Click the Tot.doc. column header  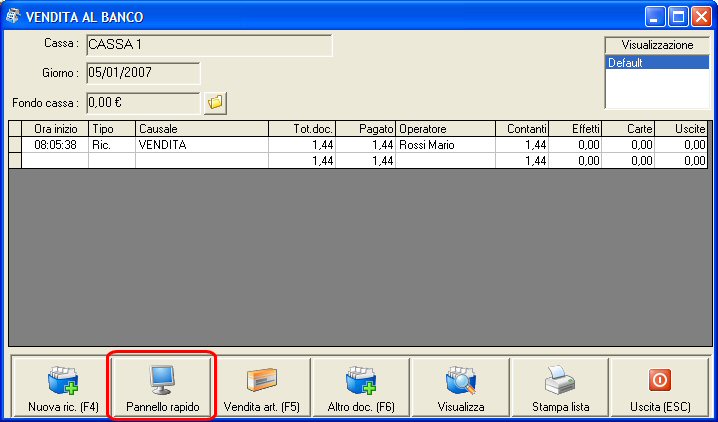point(302,129)
